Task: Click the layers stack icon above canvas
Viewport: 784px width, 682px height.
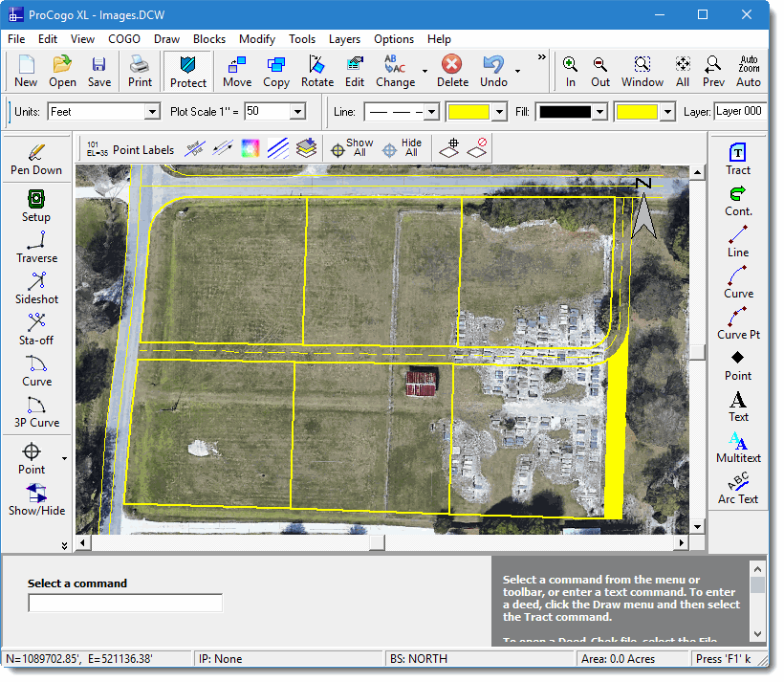Action: (306, 148)
